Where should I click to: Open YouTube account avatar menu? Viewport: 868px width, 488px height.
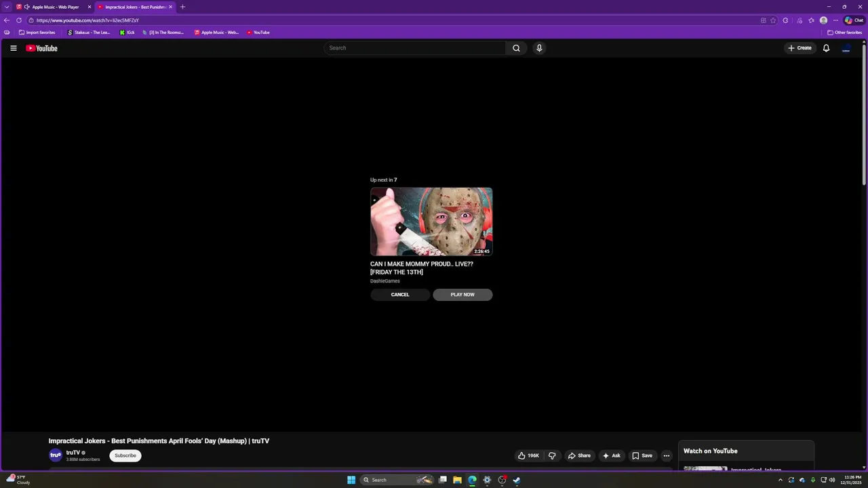point(846,48)
